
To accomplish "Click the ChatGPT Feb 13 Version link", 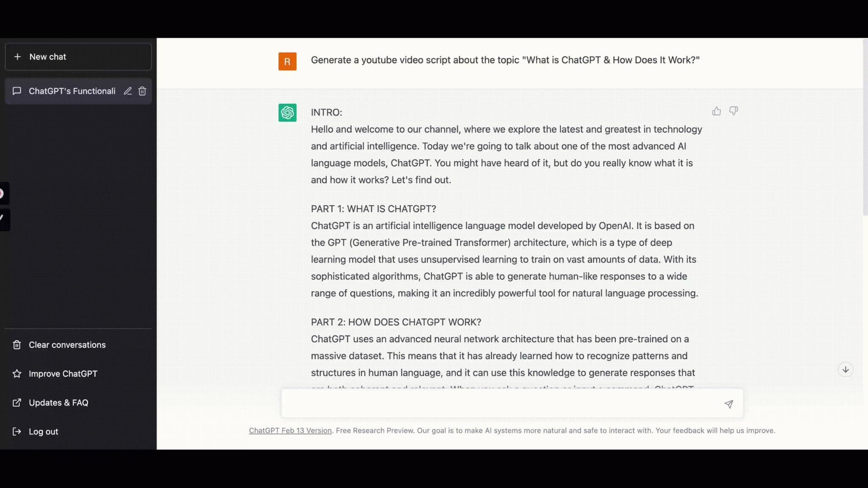I will pyautogui.click(x=290, y=430).
